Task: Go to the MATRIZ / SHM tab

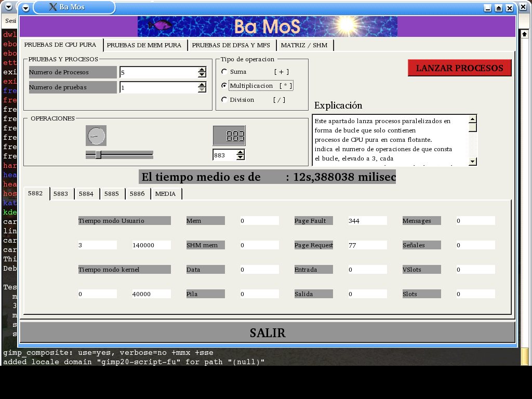Action: (304, 45)
